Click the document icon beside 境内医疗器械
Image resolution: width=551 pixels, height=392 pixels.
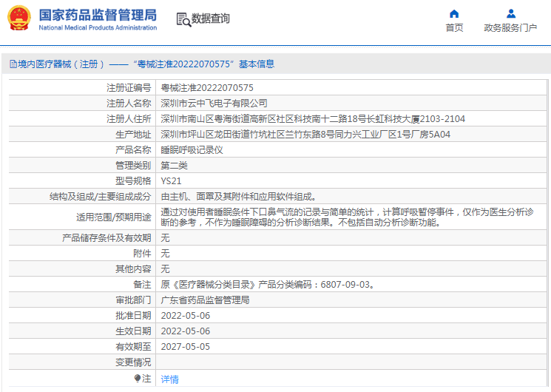tap(13, 64)
